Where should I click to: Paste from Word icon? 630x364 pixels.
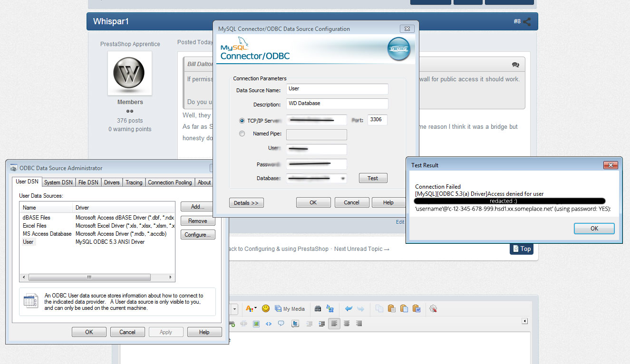pyautogui.click(x=416, y=309)
